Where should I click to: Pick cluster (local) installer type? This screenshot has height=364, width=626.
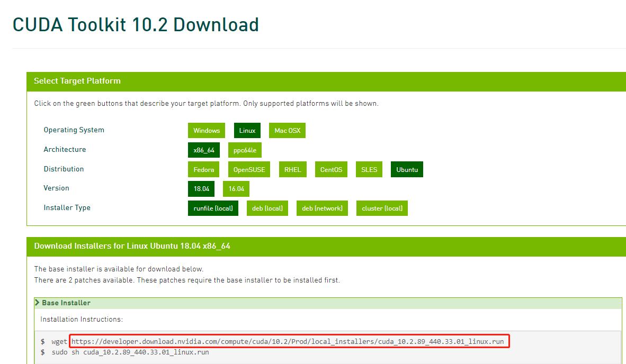[382, 208]
